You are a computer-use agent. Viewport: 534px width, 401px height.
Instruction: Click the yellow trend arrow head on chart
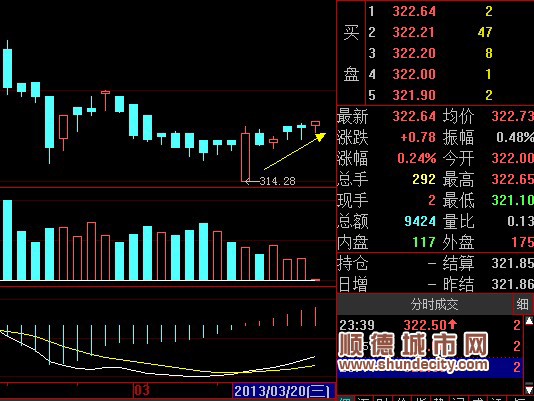[x=320, y=137]
